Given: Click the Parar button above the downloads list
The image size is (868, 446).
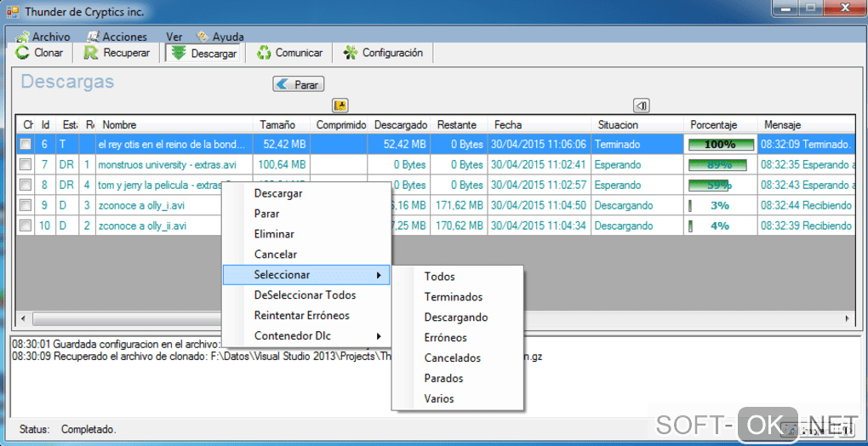Looking at the screenshot, I should pos(299,84).
